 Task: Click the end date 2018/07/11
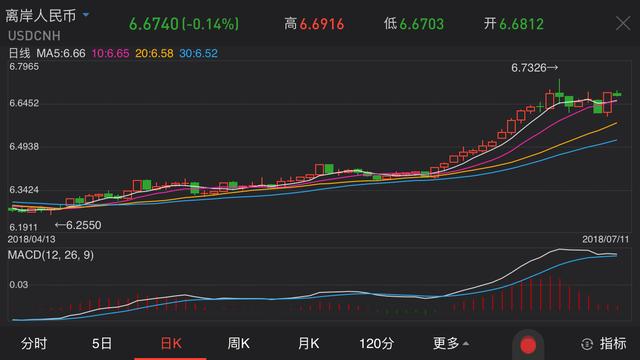click(606, 239)
